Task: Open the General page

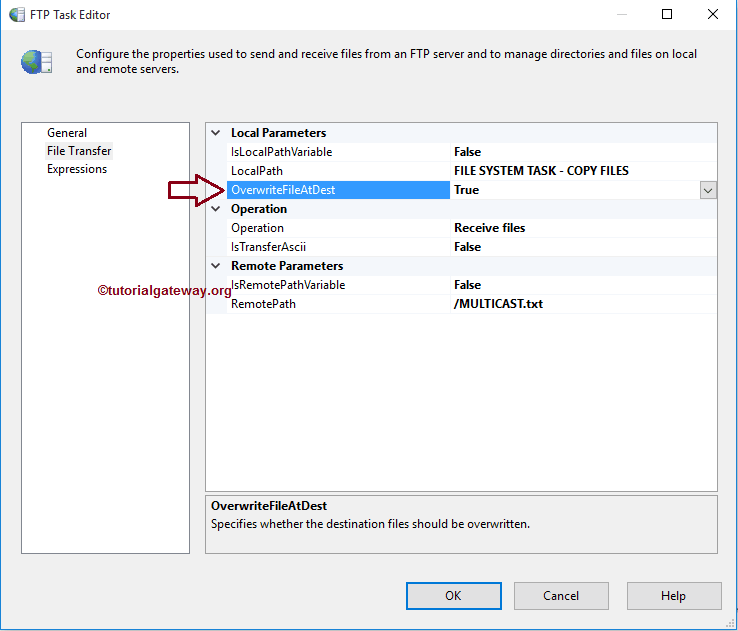Action: pyautogui.click(x=67, y=133)
